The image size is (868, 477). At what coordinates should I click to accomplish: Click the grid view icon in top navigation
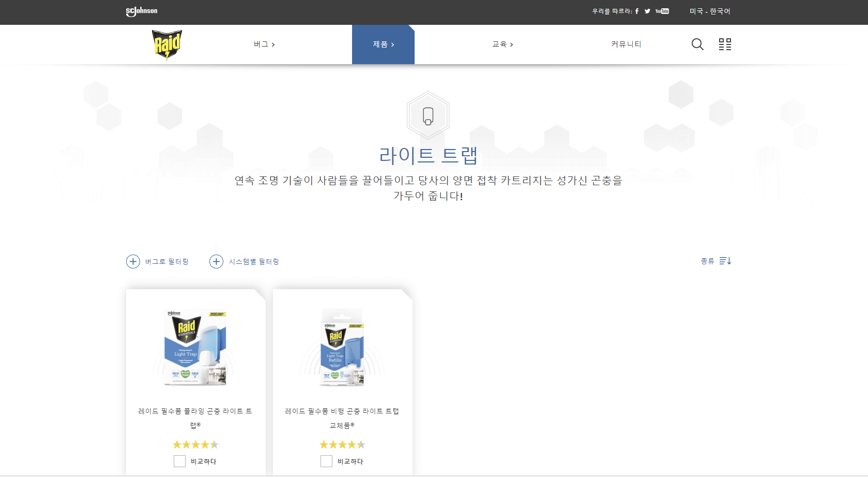725,44
